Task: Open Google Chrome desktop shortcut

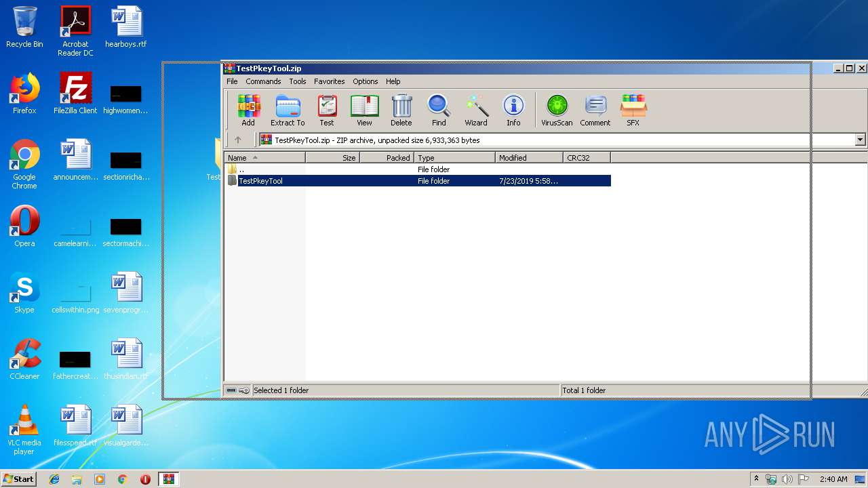Action: pyautogui.click(x=24, y=165)
